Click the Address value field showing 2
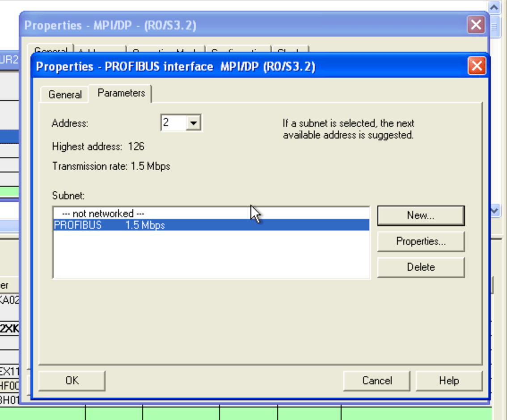This screenshot has width=507, height=420. [x=174, y=123]
